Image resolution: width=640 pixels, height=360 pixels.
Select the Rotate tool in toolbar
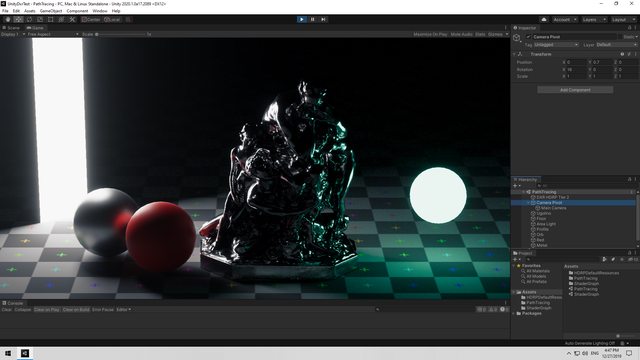point(29,20)
